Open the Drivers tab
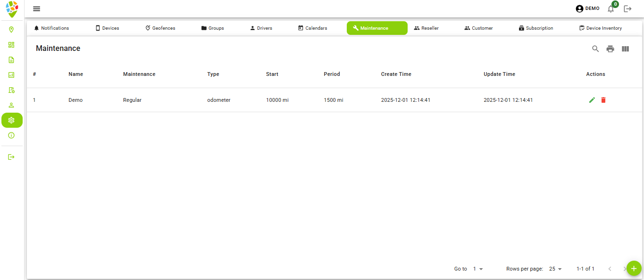644x280 pixels. [261, 28]
